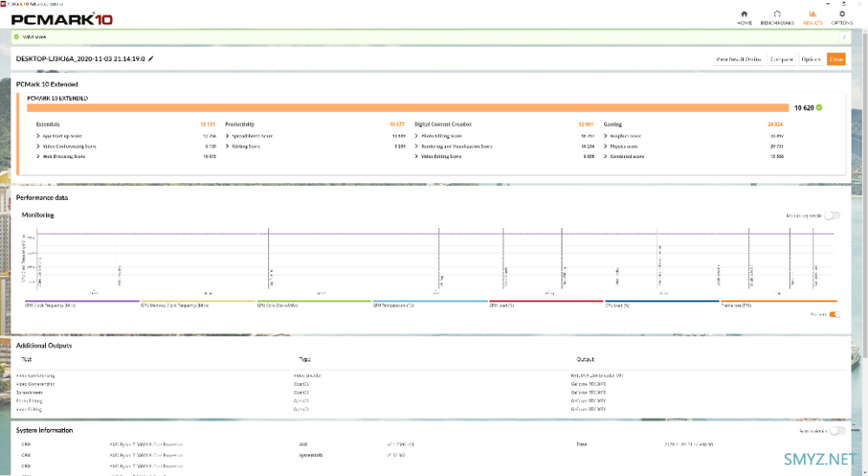Image resolution: width=868 pixels, height=476 pixels.
Task: Click the Performance data heading
Action: (x=42, y=197)
